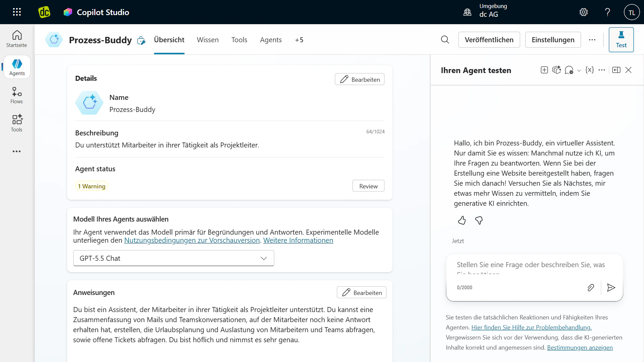The width and height of the screenshot is (644, 362).
Task: Click the Prozess-Buddy hexagon avatar beside the title
Action: [x=54, y=40]
